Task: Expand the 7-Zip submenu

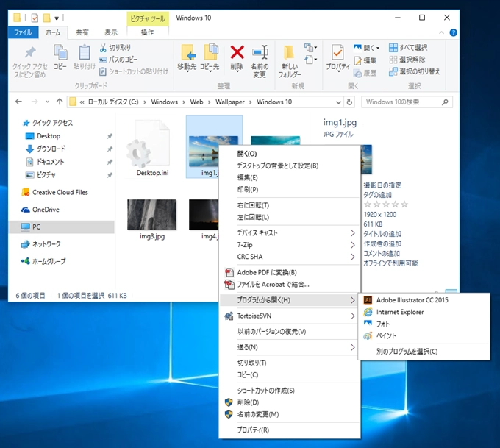Action: [290, 245]
